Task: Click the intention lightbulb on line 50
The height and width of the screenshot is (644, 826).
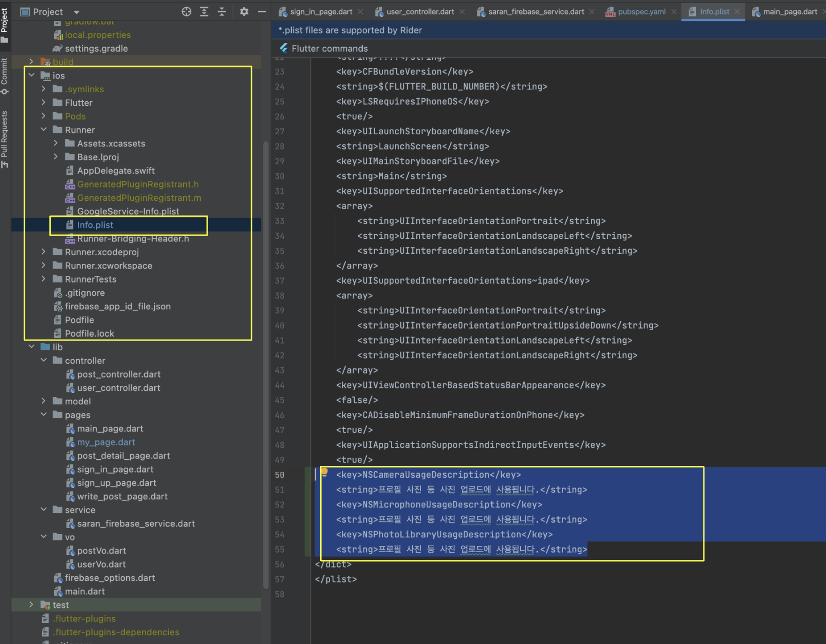Action: coord(324,472)
